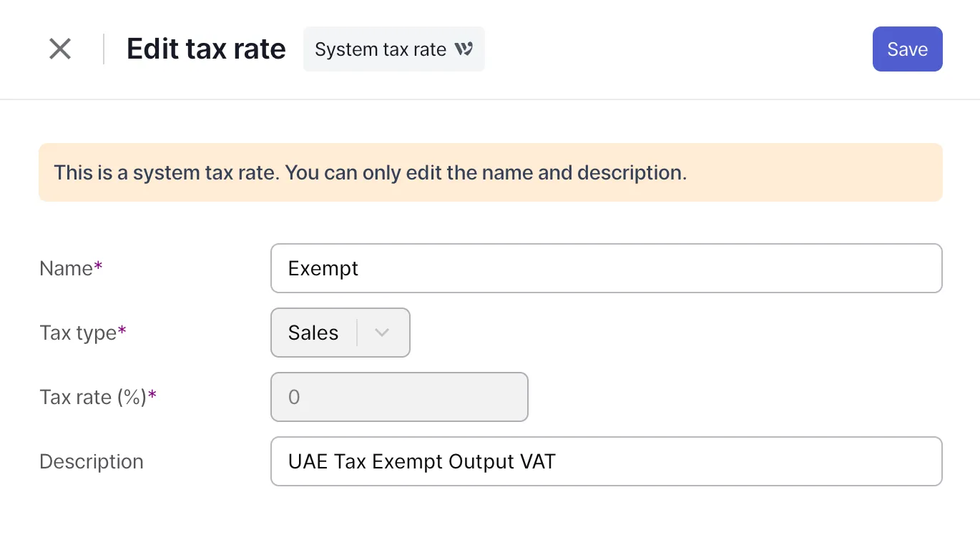Click the System tax rate badge text
This screenshot has width=980, height=555.
click(x=381, y=49)
